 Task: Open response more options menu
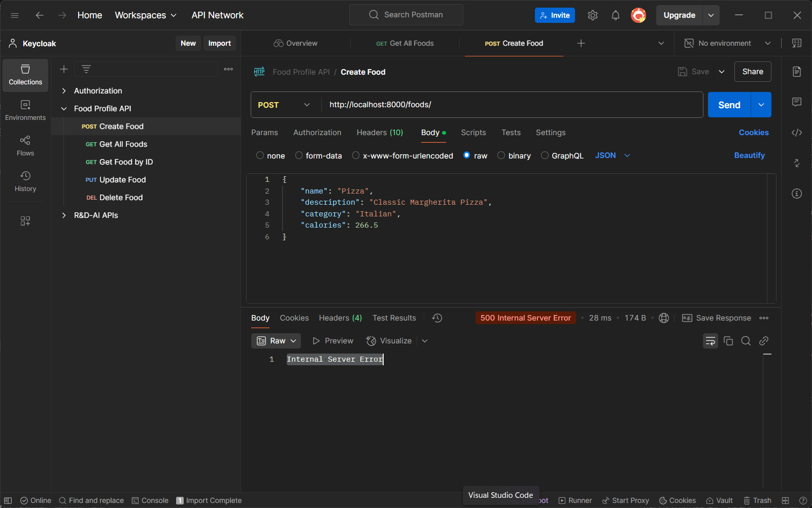(764, 318)
